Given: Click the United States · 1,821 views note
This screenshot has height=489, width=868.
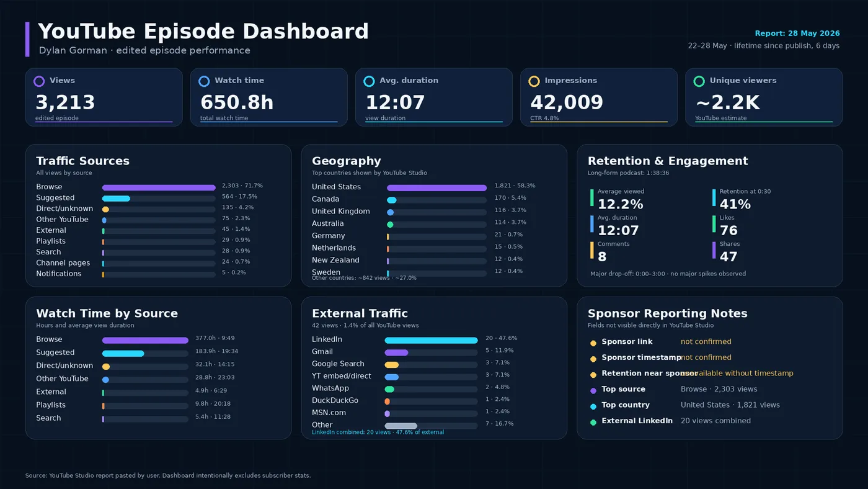Looking at the screenshot, I should [730, 405].
